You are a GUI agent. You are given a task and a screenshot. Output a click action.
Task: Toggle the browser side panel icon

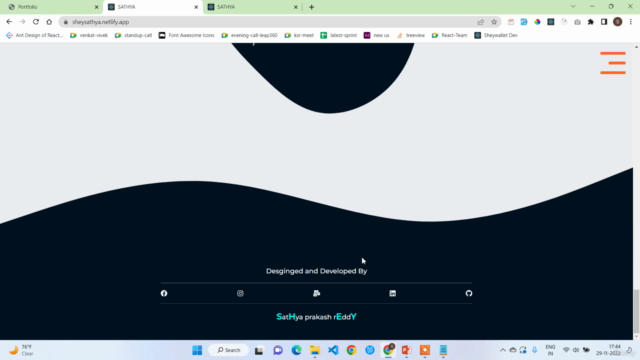coord(604,22)
